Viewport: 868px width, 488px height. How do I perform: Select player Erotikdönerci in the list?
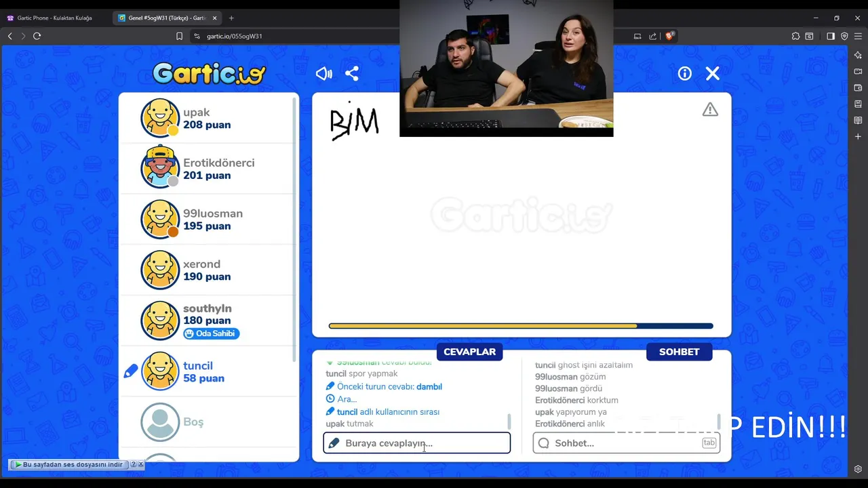[x=209, y=169]
